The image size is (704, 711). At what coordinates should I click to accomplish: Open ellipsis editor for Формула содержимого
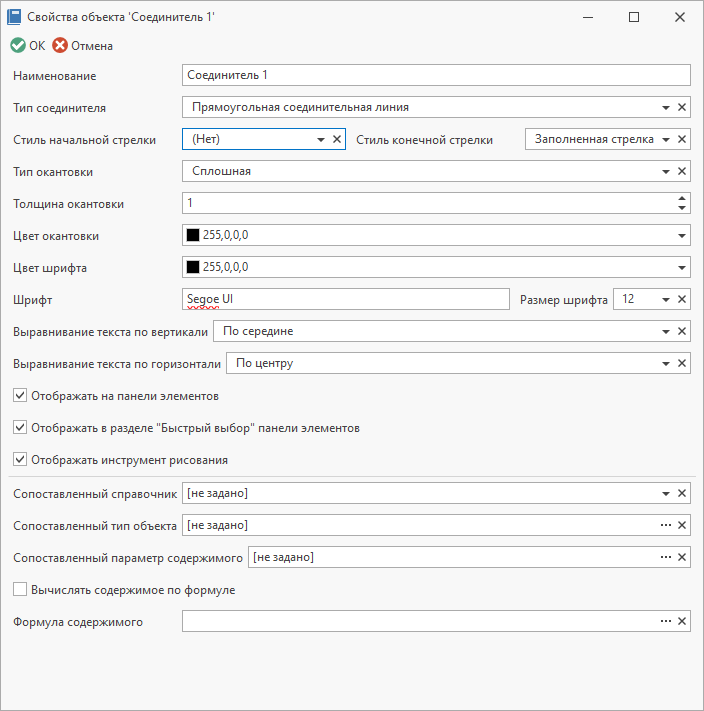665,621
